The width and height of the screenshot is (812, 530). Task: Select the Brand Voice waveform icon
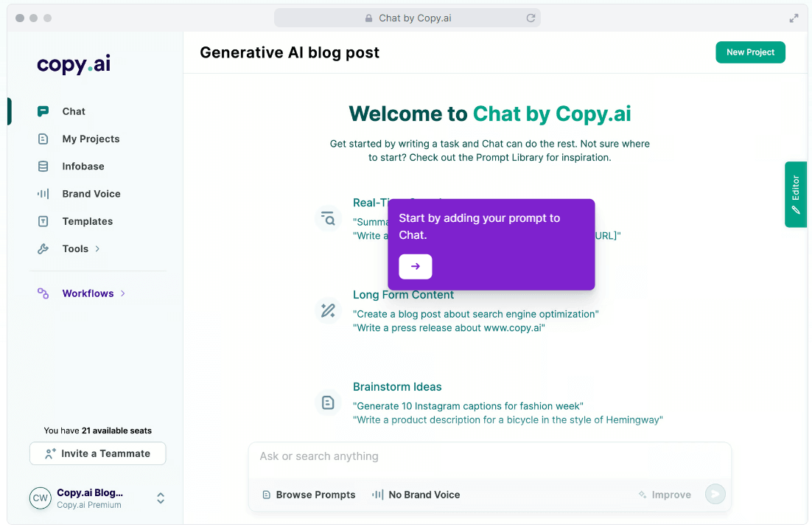(x=43, y=194)
